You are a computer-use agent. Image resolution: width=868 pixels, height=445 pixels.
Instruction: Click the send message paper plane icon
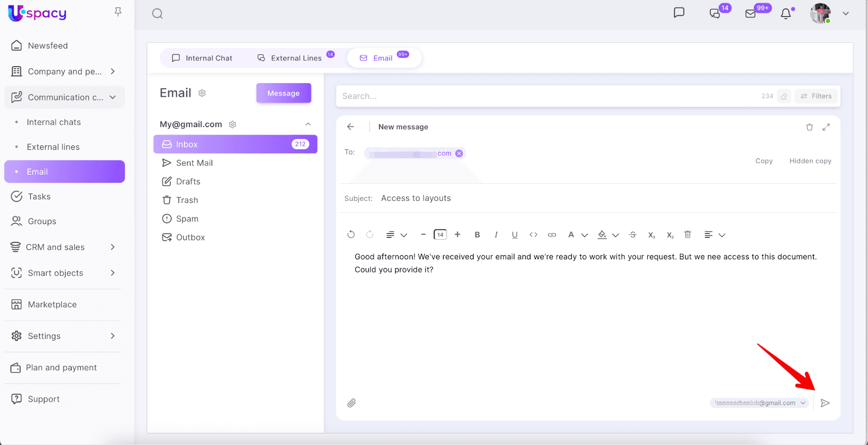pyautogui.click(x=825, y=403)
